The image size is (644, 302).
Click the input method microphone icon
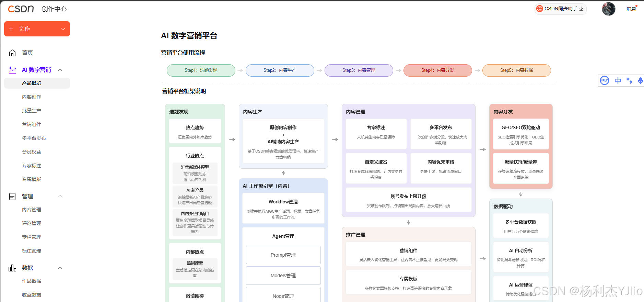640,80
